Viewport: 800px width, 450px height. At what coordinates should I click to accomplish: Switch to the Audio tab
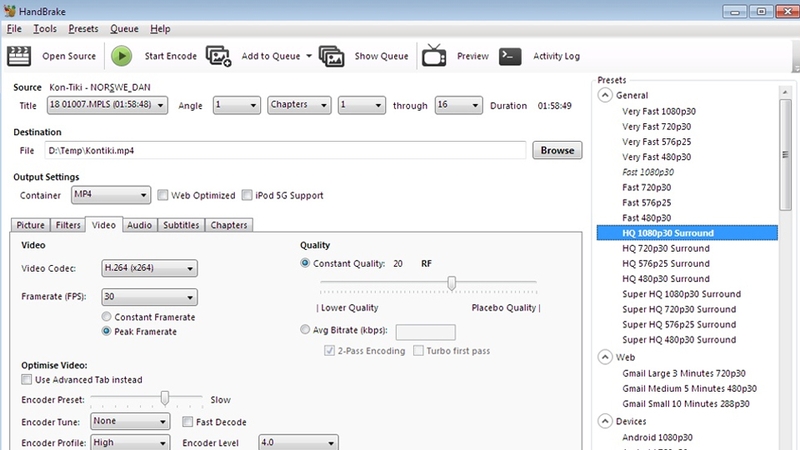coord(139,225)
